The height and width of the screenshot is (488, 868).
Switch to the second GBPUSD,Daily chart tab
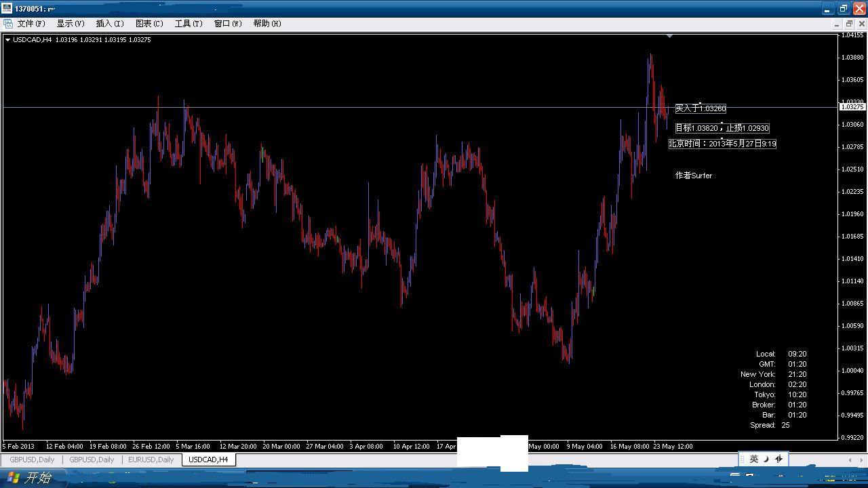pyautogui.click(x=92, y=460)
